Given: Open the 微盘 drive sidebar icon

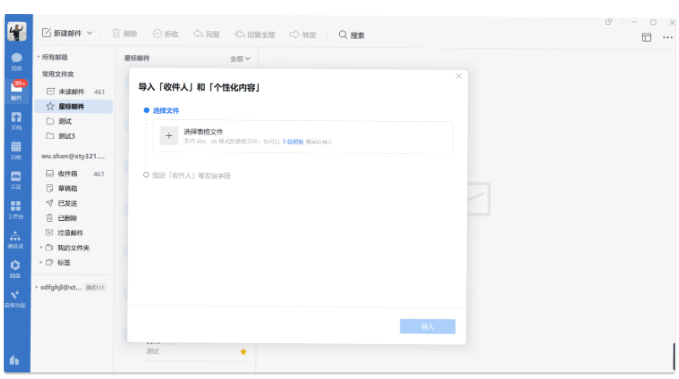Looking at the screenshot, I should [x=16, y=269].
